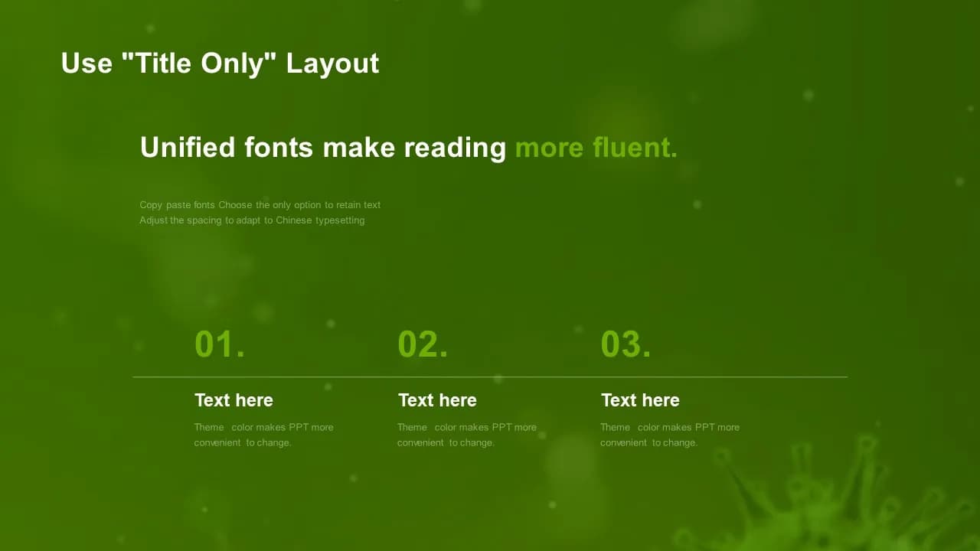
Task: Click the 'Theme color makes PPT' paragraph under 01.
Action: 263,435
